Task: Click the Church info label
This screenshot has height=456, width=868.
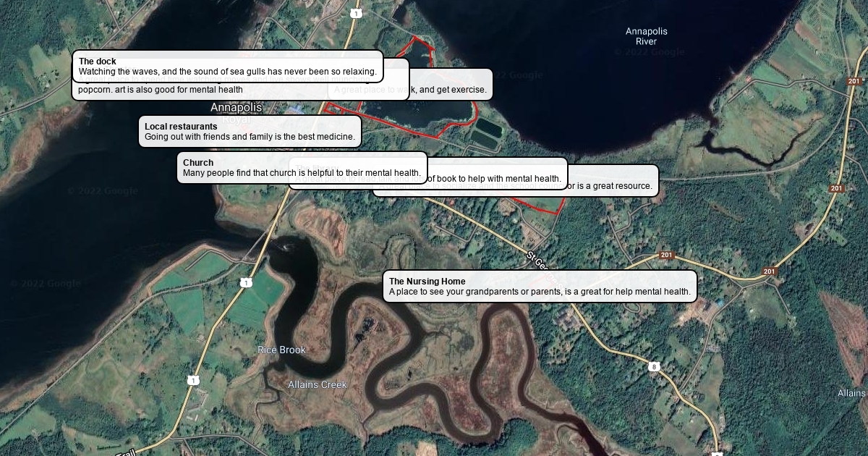Action: (x=302, y=167)
